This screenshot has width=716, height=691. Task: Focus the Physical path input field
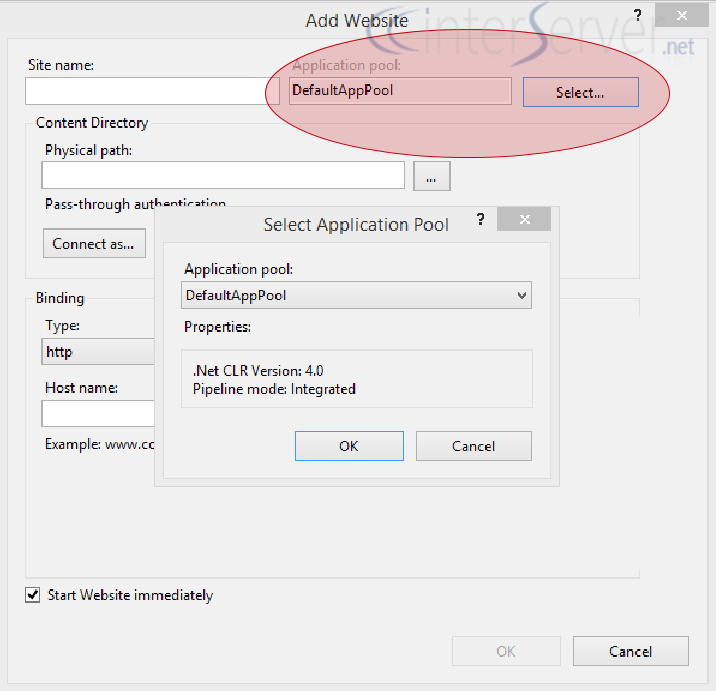pos(223,175)
